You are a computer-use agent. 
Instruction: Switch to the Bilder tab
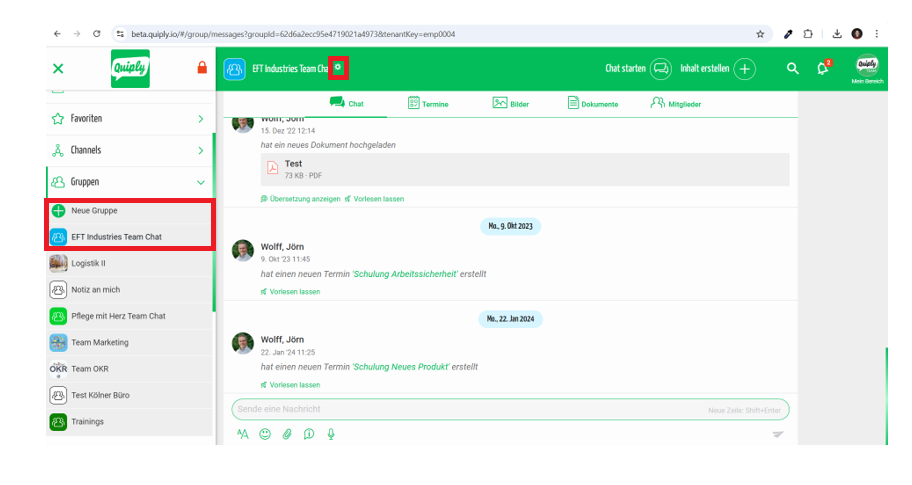[x=511, y=104]
